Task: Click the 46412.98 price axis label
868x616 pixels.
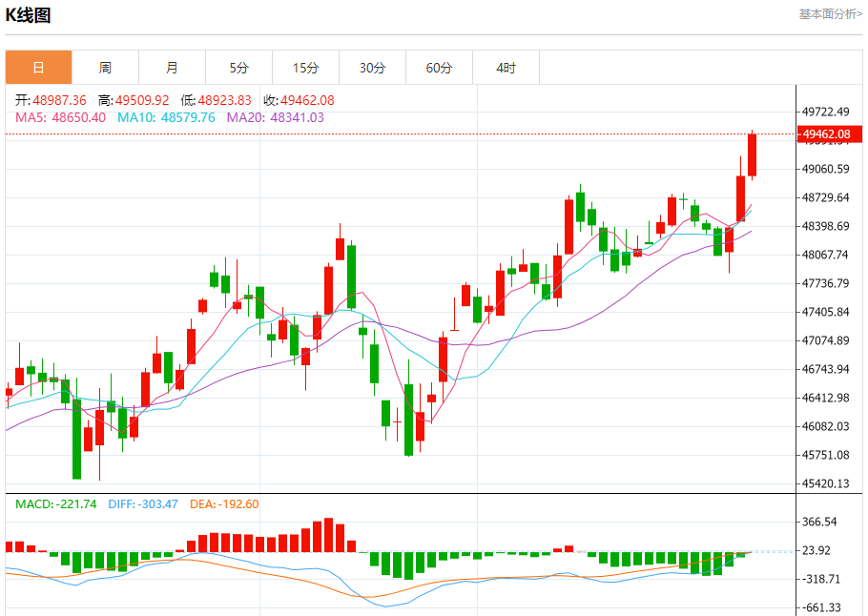Action: (x=825, y=398)
